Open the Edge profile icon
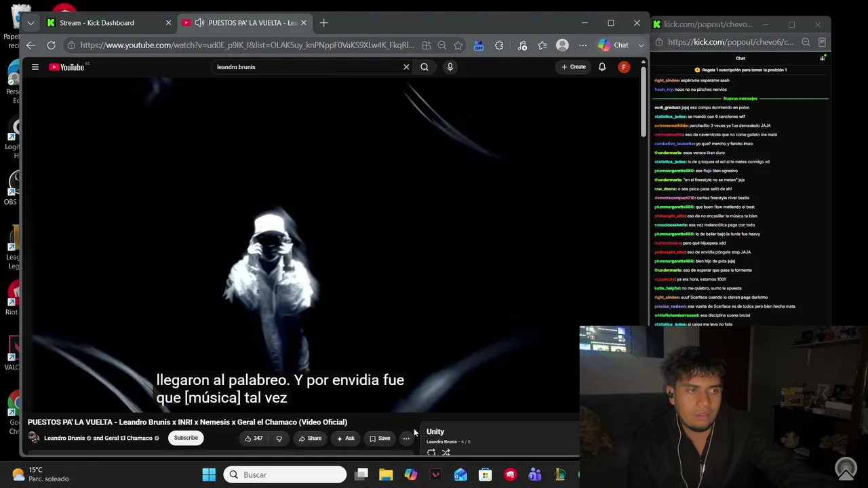The image size is (868, 488). [x=562, y=45]
